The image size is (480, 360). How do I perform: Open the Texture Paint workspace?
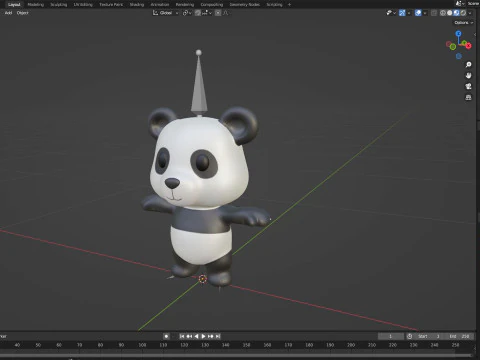click(111, 4)
